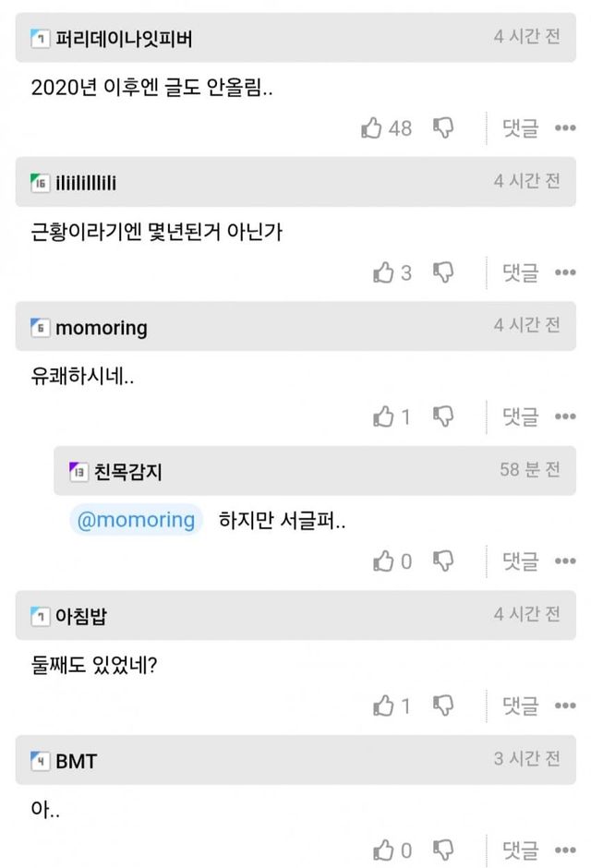Image resolution: width=591 pixels, height=868 pixels.
Task: Upvote 아침밥's comment
Action: (x=383, y=706)
